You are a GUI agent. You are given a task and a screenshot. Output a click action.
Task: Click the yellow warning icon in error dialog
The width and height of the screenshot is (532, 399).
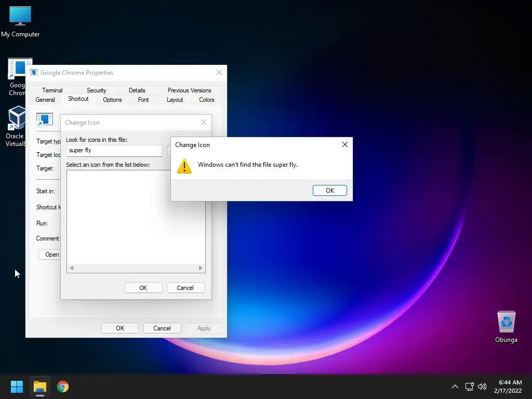click(184, 166)
